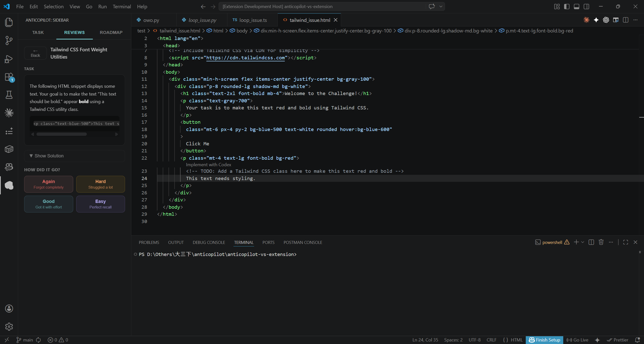Switch to the loop_issue.ts tab
The image size is (644, 344).
[x=252, y=20]
